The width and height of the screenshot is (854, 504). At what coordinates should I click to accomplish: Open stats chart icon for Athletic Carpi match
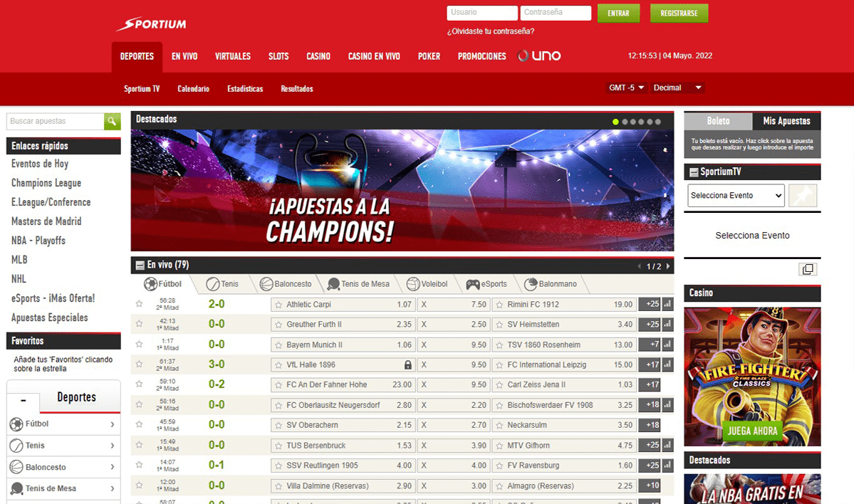(667, 304)
